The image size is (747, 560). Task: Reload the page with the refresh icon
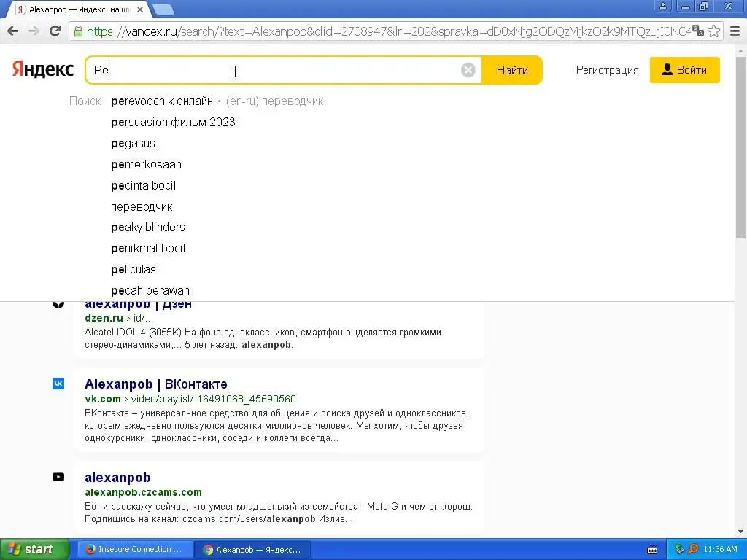pos(55,31)
